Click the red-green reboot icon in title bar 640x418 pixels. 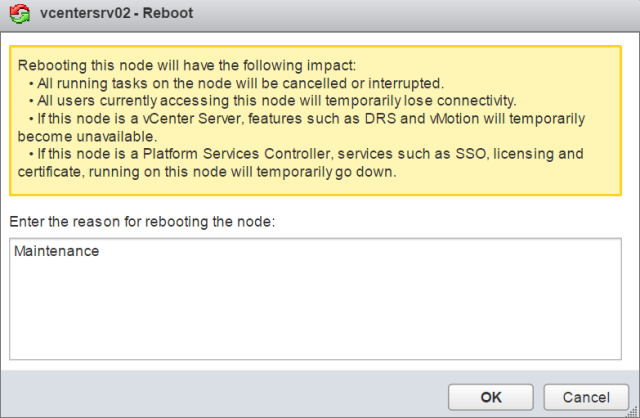[16, 16]
